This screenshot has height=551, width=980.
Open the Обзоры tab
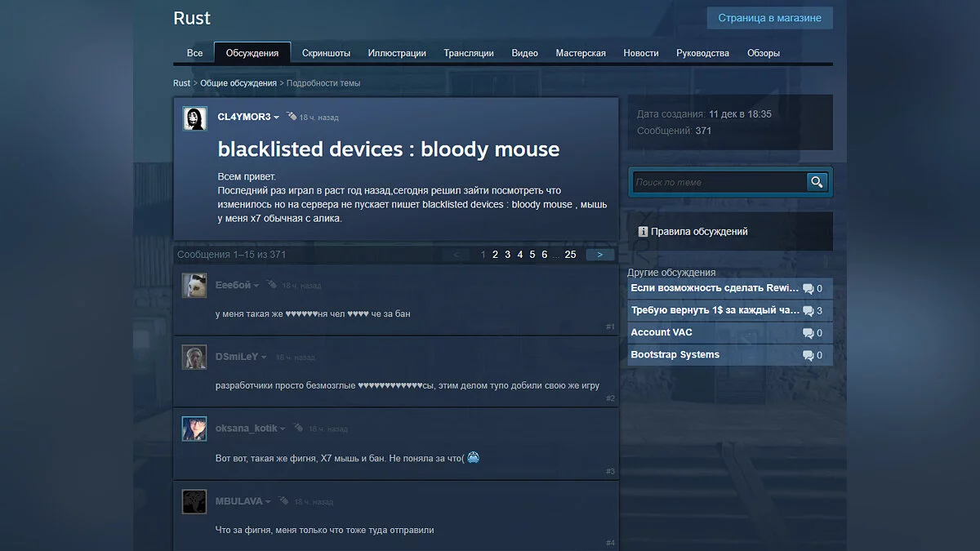tap(764, 53)
